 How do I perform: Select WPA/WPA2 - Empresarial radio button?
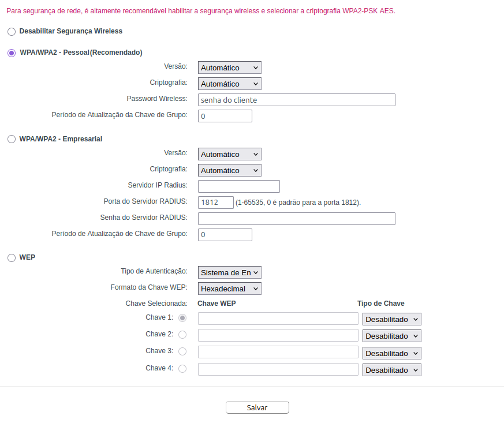(12, 139)
